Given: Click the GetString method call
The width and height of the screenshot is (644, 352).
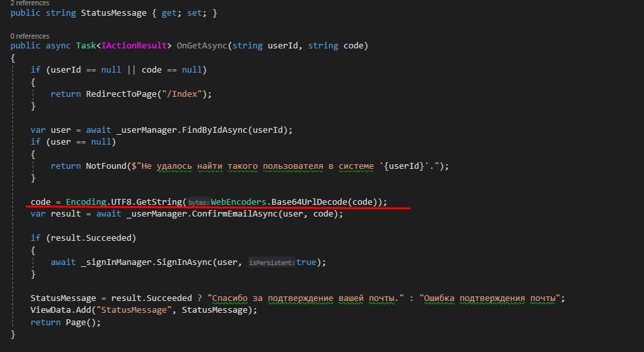Looking at the screenshot, I should pos(159,202).
